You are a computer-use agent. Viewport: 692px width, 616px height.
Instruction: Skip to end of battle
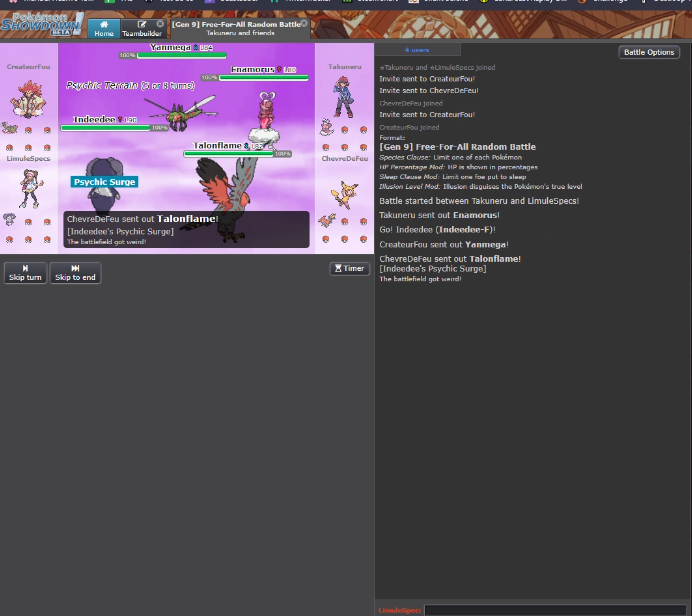(x=75, y=273)
